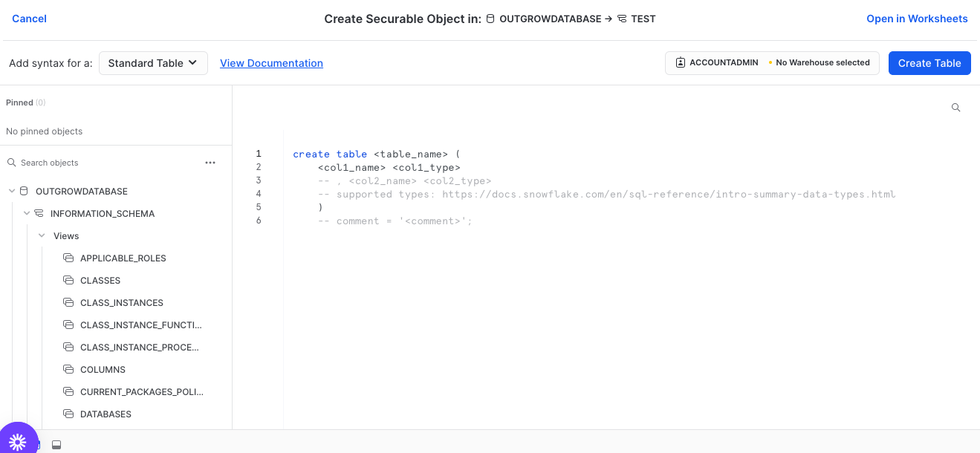Image resolution: width=980 pixels, height=453 pixels.
Task: Collapse the OUTGROWDATABASE tree node
Action: (x=12, y=192)
